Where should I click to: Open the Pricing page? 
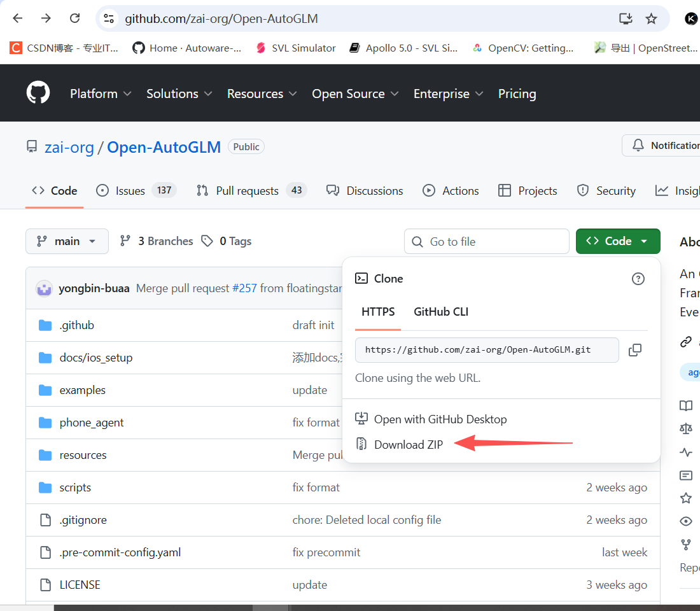[x=517, y=94]
